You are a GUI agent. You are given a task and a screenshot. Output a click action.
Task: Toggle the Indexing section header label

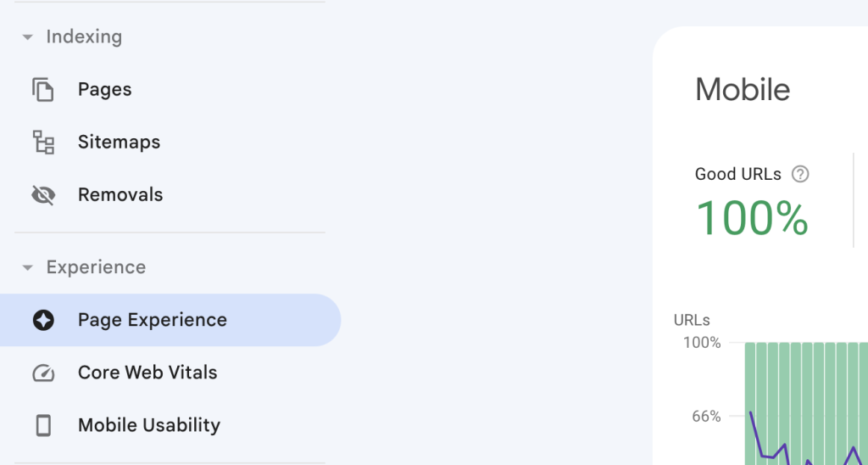84,36
